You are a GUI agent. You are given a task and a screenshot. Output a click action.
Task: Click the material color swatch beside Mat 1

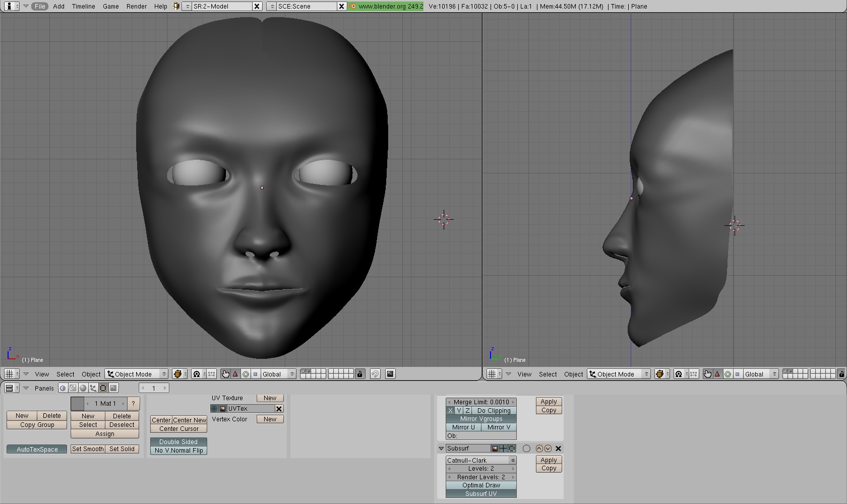point(77,404)
